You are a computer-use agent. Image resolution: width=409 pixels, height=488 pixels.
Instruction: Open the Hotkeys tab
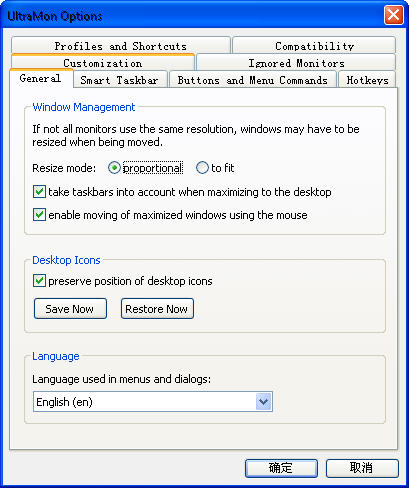pos(367,80)
